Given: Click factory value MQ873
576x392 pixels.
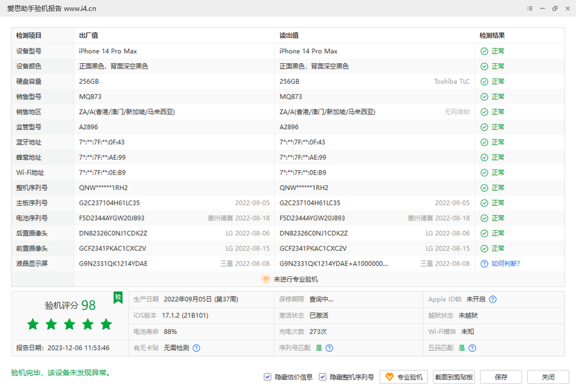Looking at the screenshot, I should [90, 97].
